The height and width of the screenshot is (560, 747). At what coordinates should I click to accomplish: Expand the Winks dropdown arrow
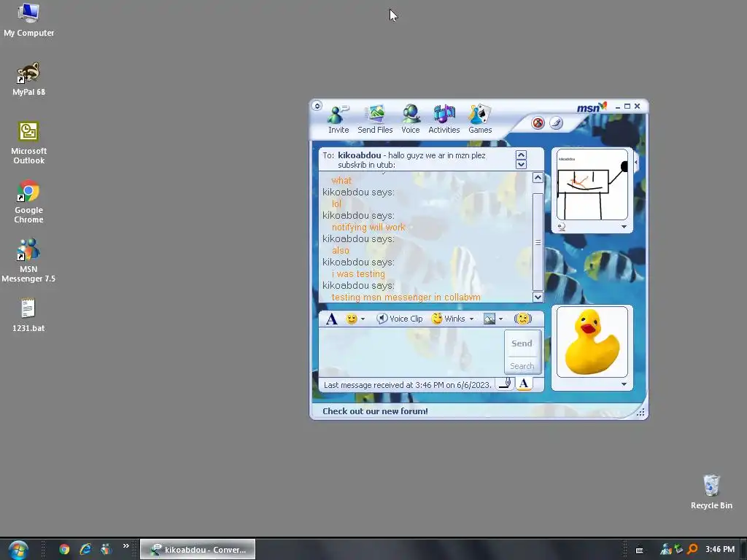point(472,319)
